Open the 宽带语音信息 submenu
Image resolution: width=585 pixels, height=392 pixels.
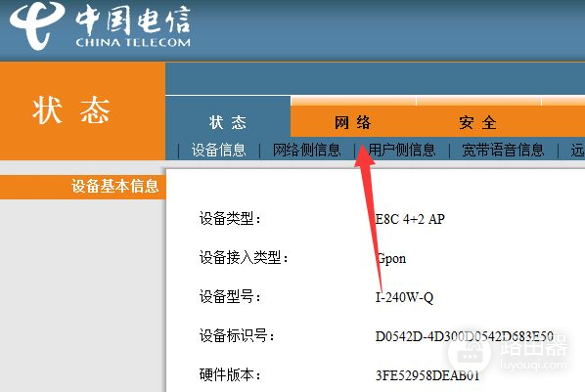pyautogui.click(x=503, y=150)
